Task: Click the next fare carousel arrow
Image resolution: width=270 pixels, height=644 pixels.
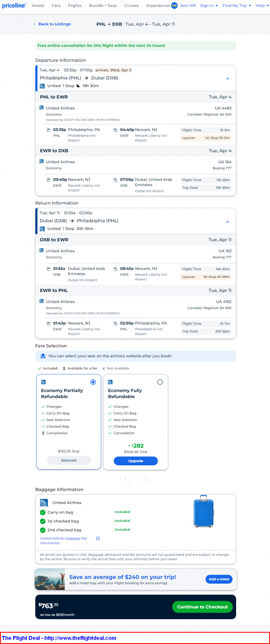Action: pos(145,479)
